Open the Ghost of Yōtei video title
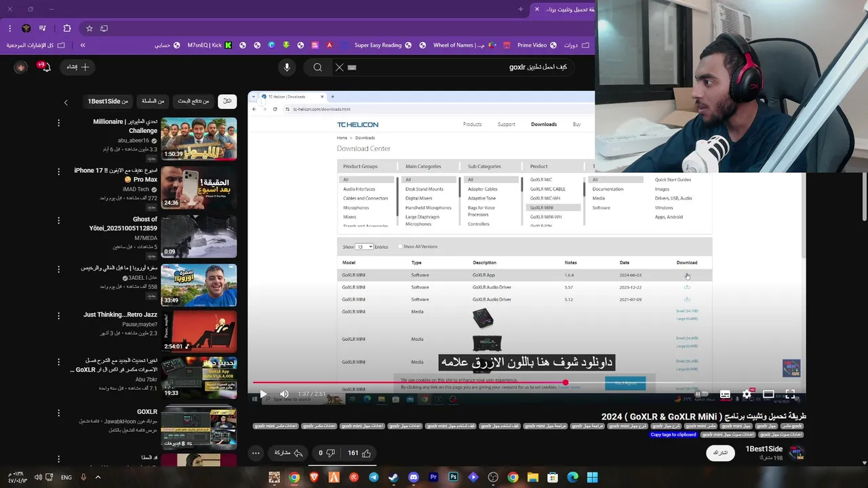This screenshot has width=868, height=488. click(123, 224)
